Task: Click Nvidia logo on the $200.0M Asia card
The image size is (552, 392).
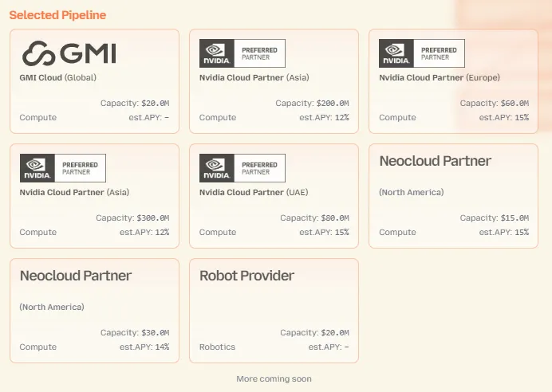Action: click(x=216, y=53)
